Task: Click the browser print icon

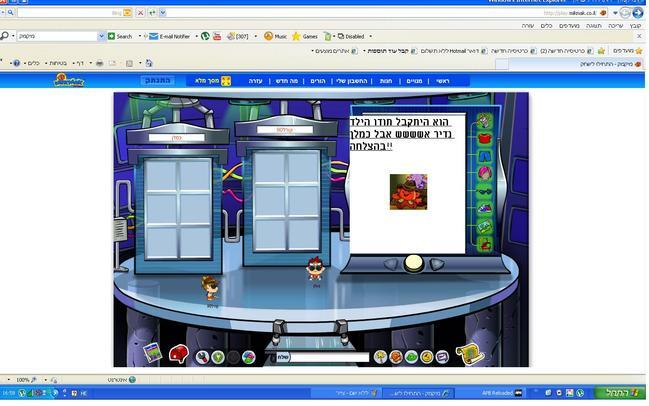Action: 99,63
